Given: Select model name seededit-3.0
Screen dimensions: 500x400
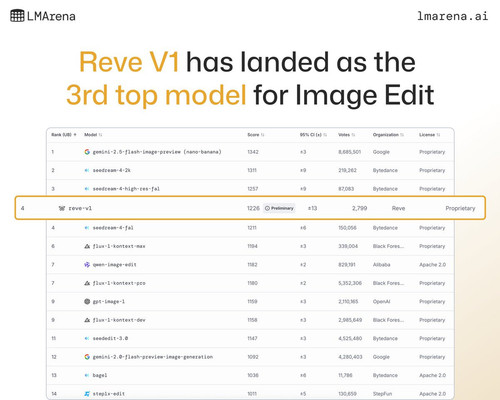Looking at the screenshot, I should [x=110, y=338].
